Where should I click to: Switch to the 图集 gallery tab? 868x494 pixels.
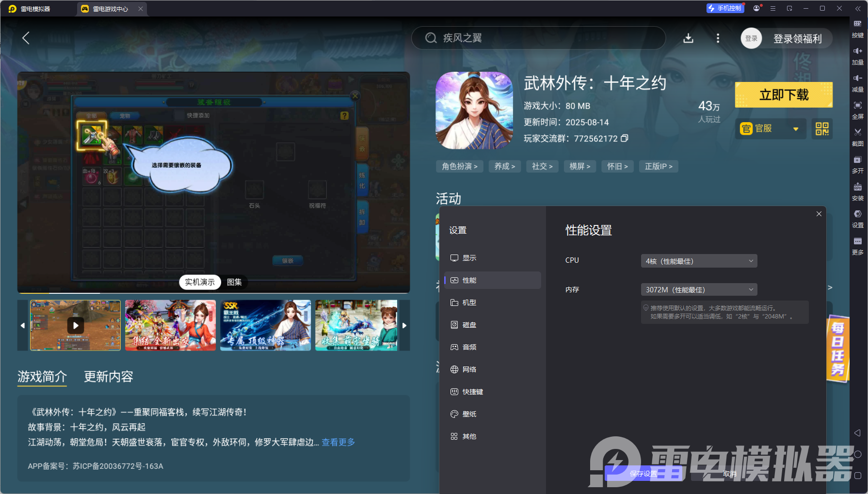point(234,282)
